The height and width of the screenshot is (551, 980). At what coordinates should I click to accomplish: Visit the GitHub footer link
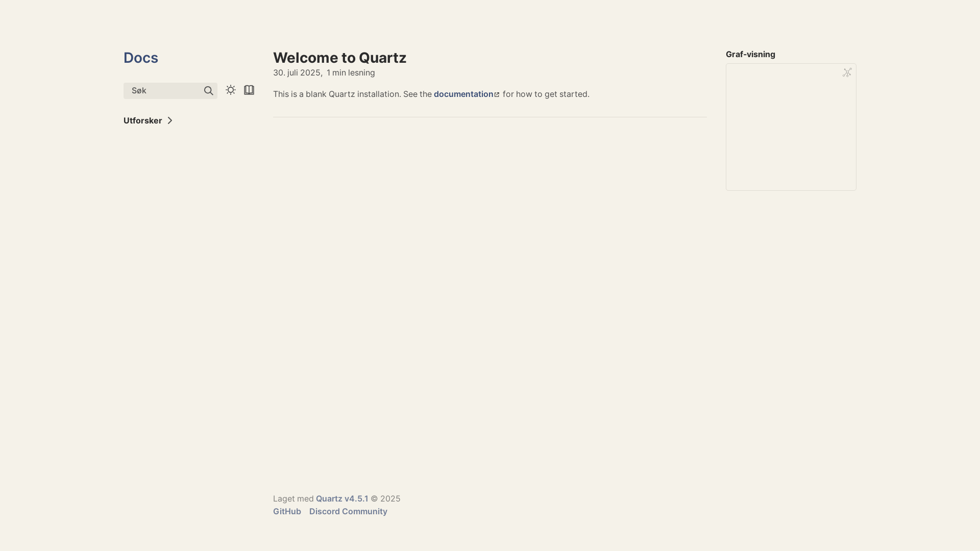(x=287, y=511)
